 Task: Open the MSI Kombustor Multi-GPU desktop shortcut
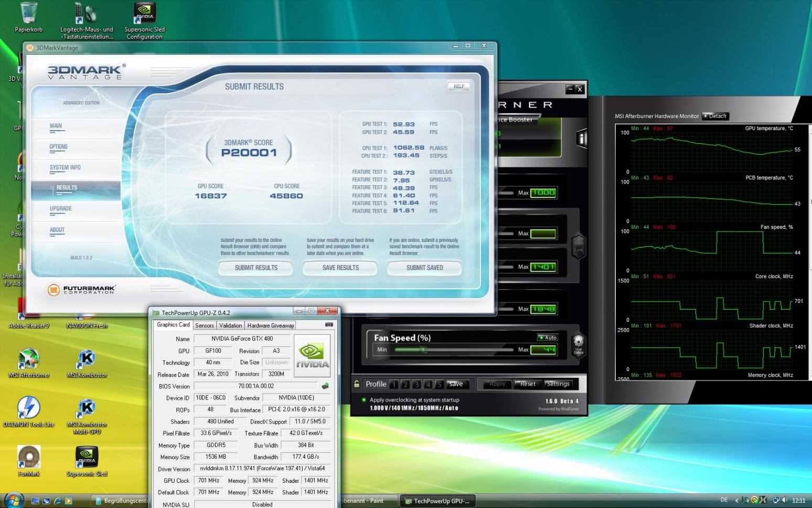tap(87, 416)
